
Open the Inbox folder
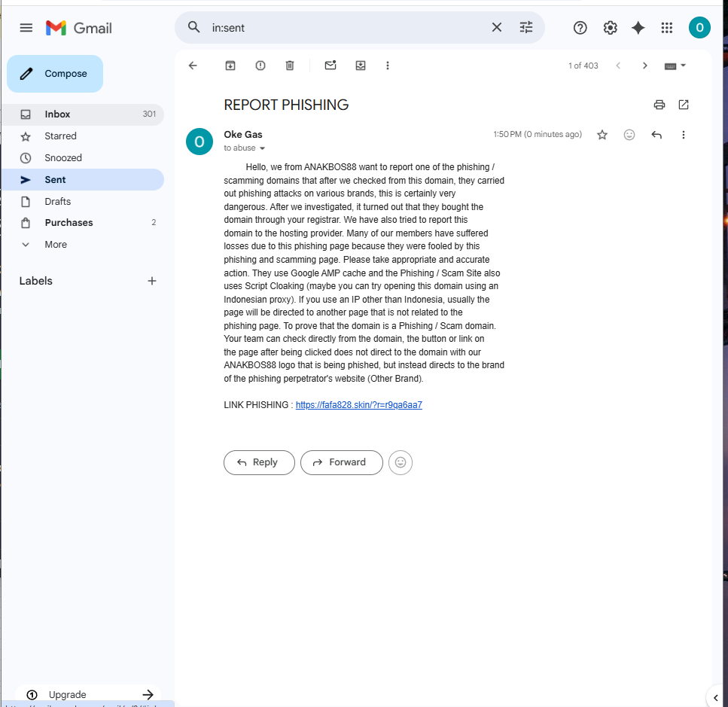click(83, 114)
